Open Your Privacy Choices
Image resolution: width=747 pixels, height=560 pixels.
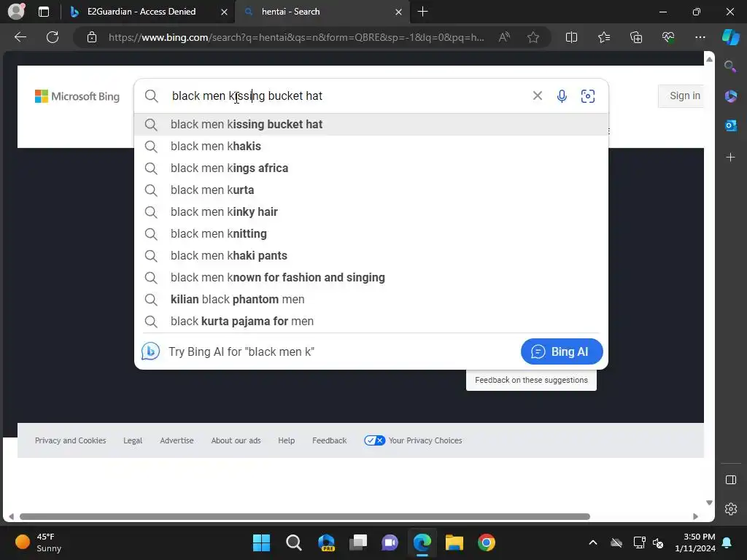413,440
